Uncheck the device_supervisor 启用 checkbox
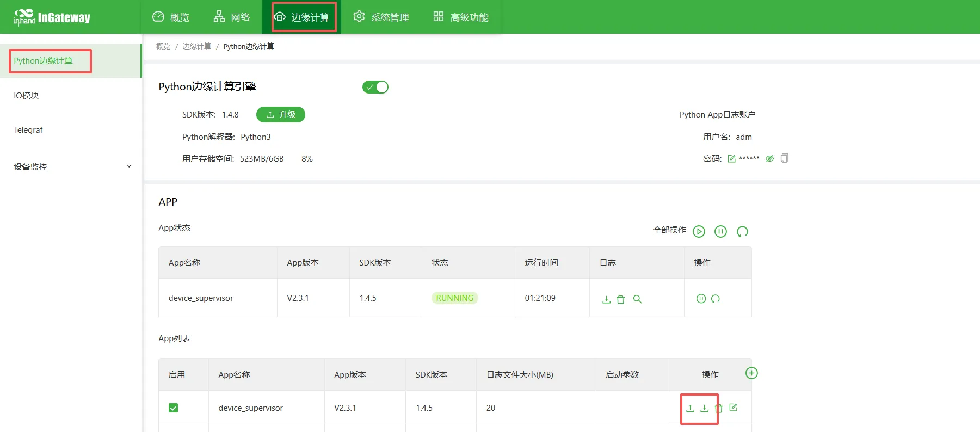980x432 pixels. [174, 408]
